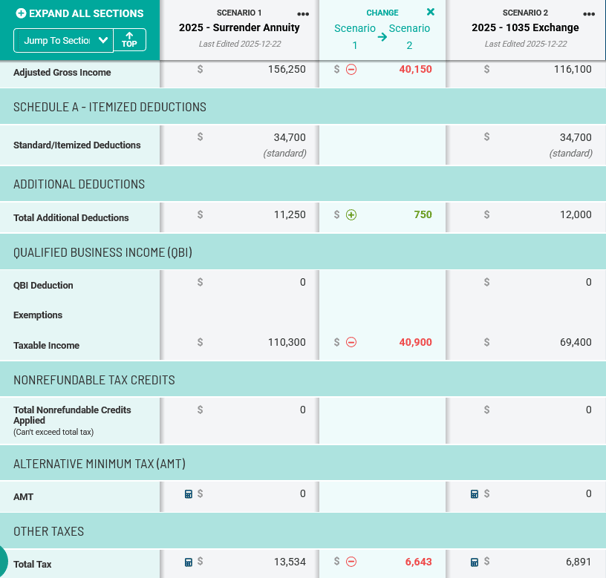This screenshot has height=578, width=606.
Task: Select the Additional Deductions section header
Action: click(79, 184)
